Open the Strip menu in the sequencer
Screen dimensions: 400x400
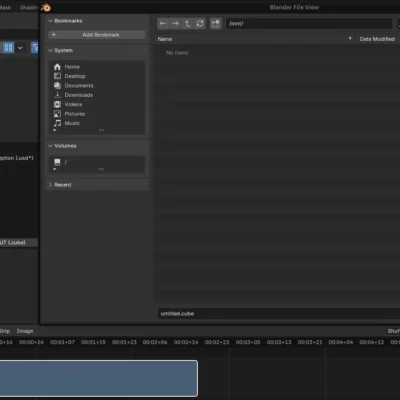(x=5, y=331)
